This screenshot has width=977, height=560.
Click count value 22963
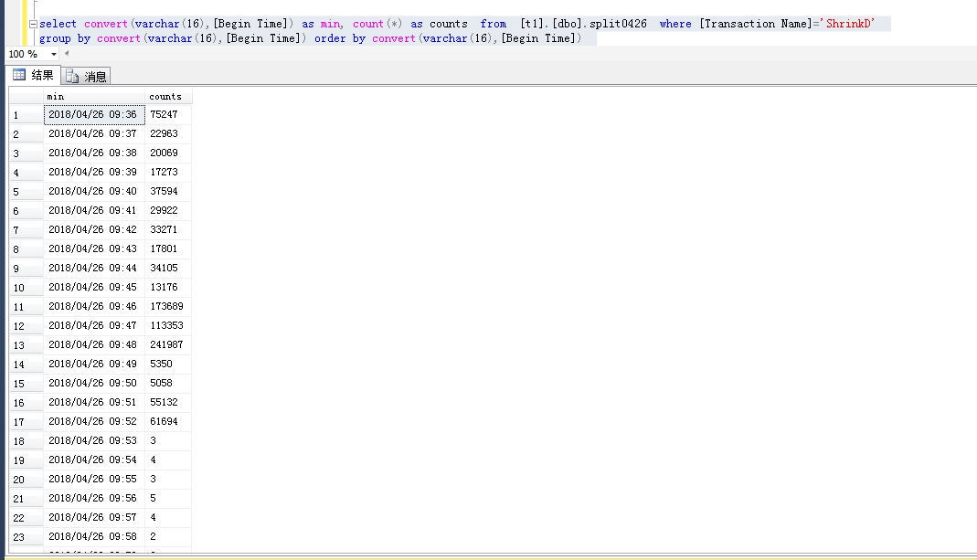pos(168,134)
